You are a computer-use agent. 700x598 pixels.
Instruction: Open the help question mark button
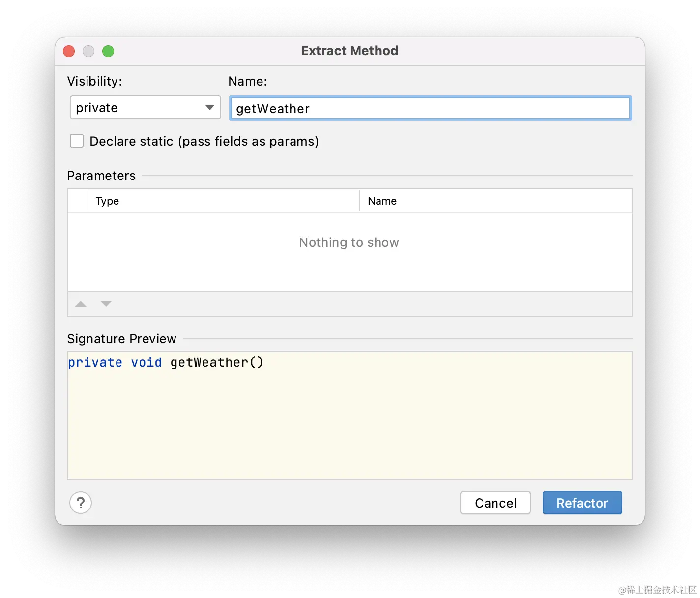pyautogui.click(x=81, y=503)
